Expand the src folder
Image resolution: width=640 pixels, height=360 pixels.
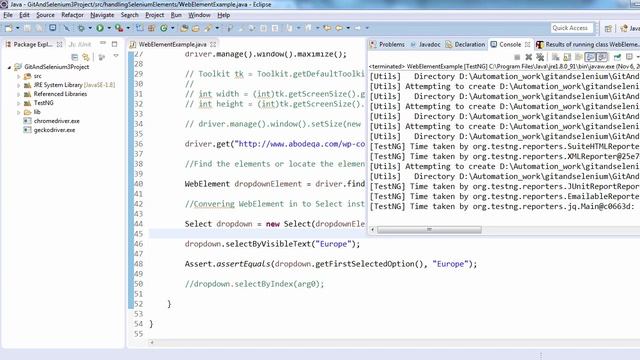coord(18,76)
